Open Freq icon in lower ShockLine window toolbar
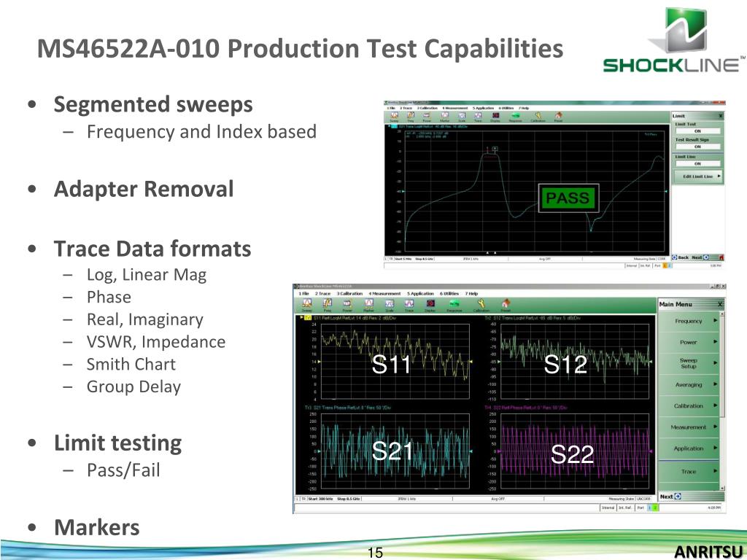The image size is (747, 560). tap(328, 305)
